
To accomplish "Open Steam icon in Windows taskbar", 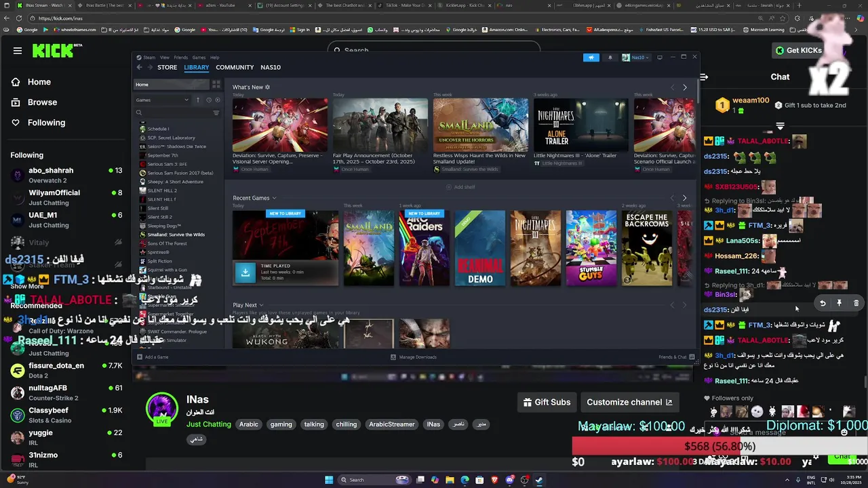I will click(539, 480).
